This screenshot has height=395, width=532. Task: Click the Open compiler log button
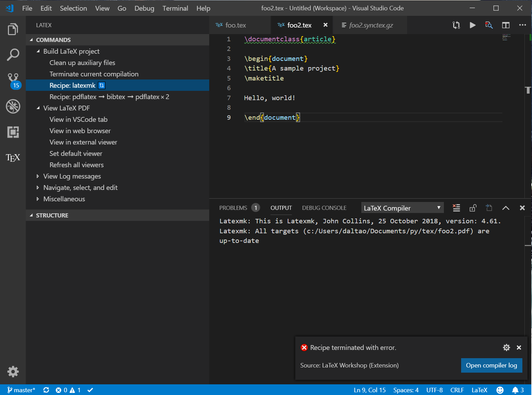click(x=491, y=365)
